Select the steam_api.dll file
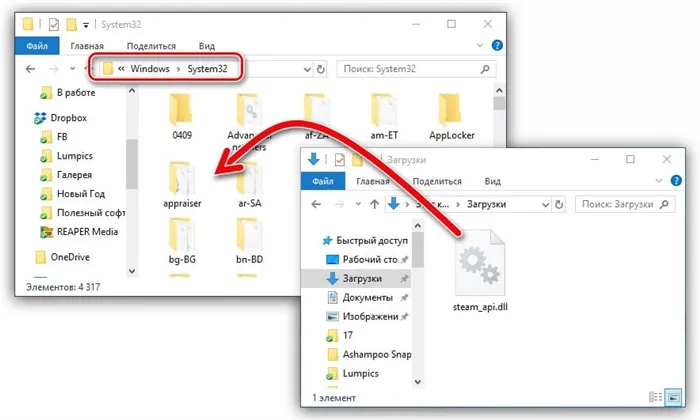 (480, 270)
